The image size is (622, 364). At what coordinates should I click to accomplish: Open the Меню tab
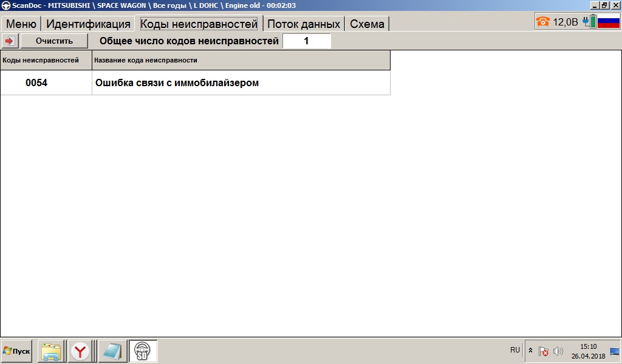pyautogui.click(x=21, y=24)
